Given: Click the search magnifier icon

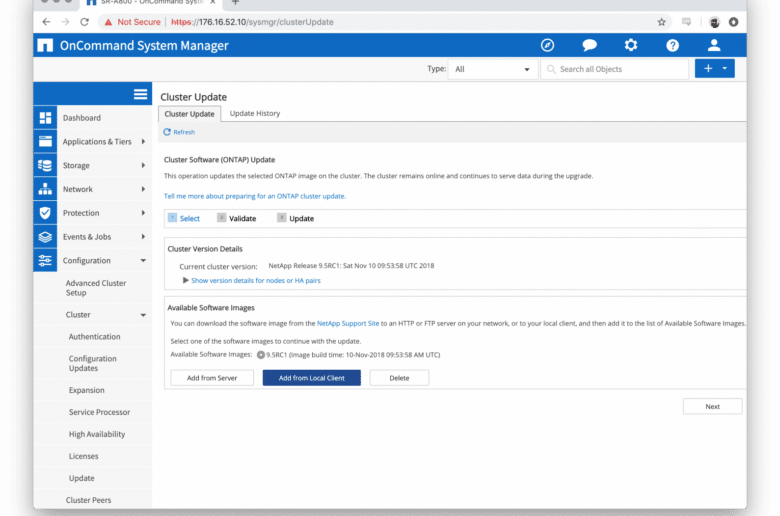Looking at the screenshot, I should (x=551, y=69).
